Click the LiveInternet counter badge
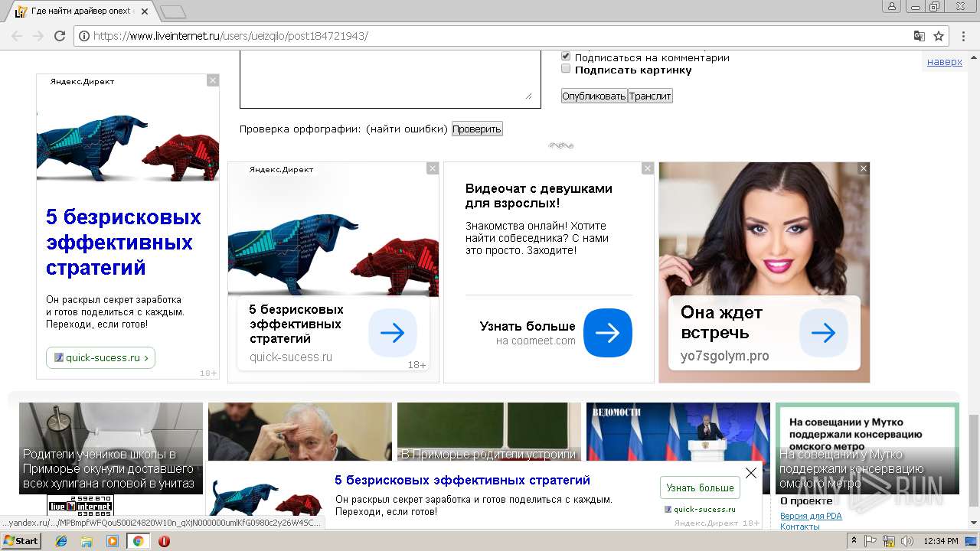Image resolution: width=980 pixels, height=551 pixels. 80,504
